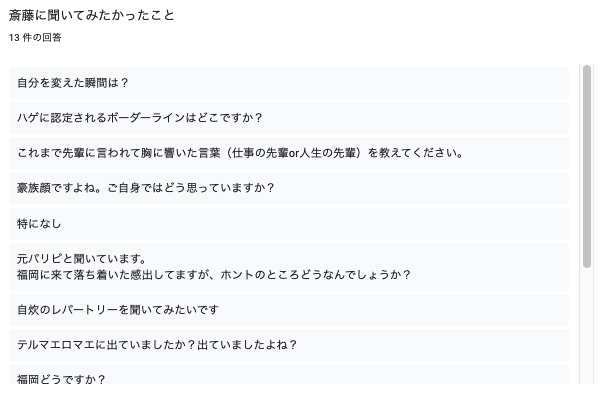Screen dimensions: 600x397
Task: Click the vertical scrollbar thumb
Action: (587, 167)
